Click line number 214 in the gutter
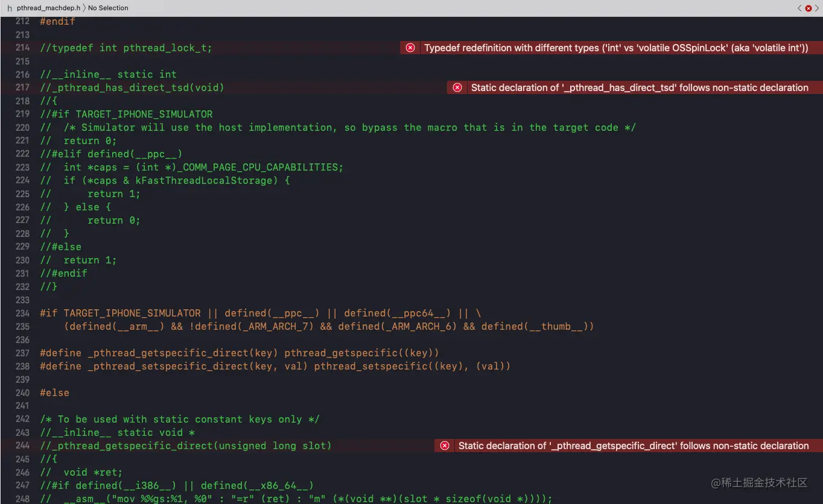Screen dimensions: 823x504 click(x=22, y=48)
